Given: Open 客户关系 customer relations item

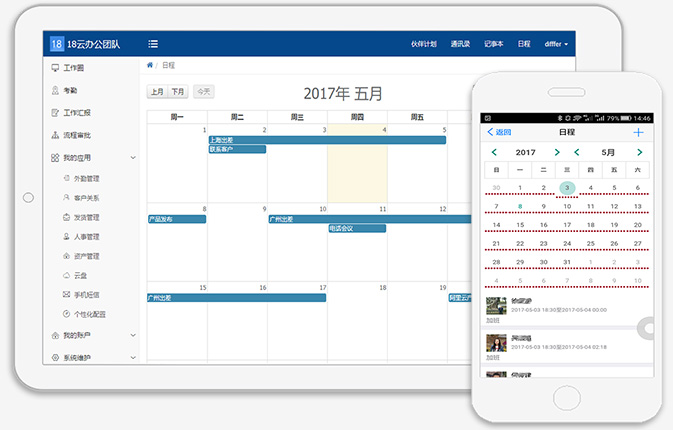Looking at the screenshot, I should tap(81, 198).
